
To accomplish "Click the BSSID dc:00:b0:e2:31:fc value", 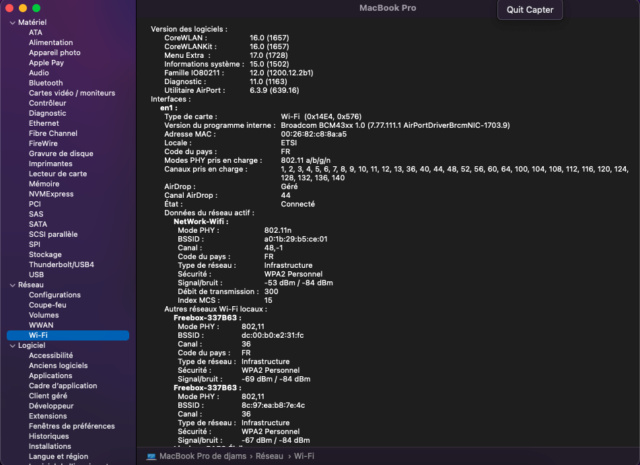I will 273,336.
